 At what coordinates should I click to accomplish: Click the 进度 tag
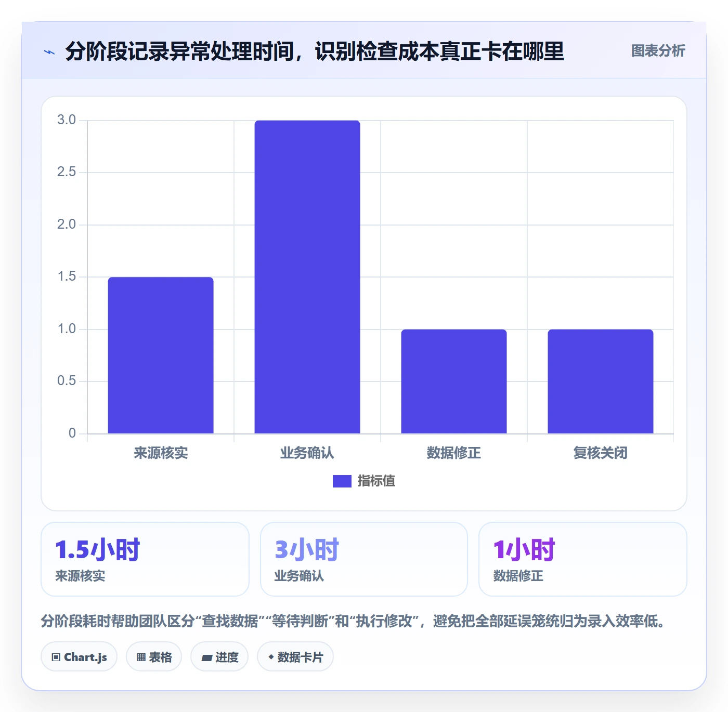tap(219, 657)
